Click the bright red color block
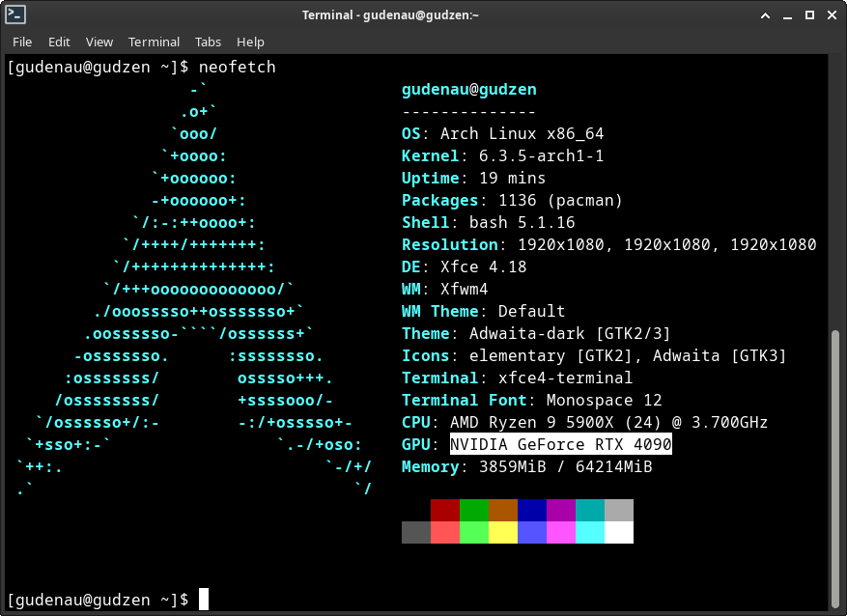 click(x=445, y=532)
